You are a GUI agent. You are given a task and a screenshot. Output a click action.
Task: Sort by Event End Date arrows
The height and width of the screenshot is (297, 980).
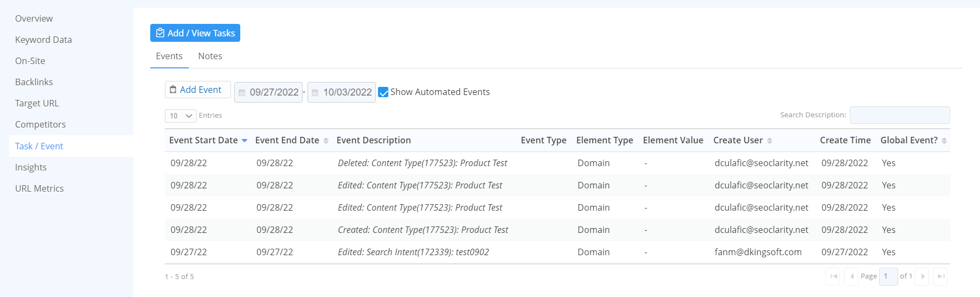click(x=326, y=141)
